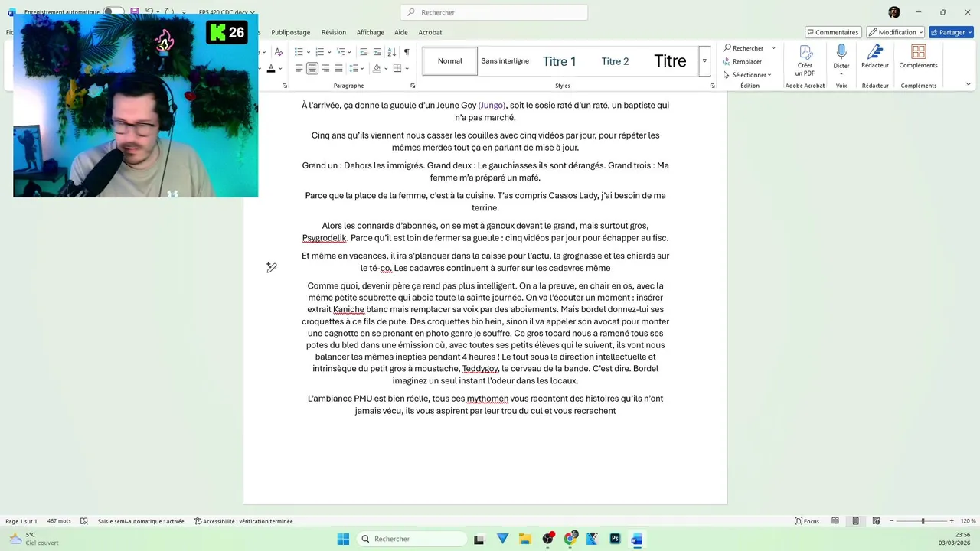Click the Remplacer button
This screenshot has width=980, height=551.
pos(742,61)
